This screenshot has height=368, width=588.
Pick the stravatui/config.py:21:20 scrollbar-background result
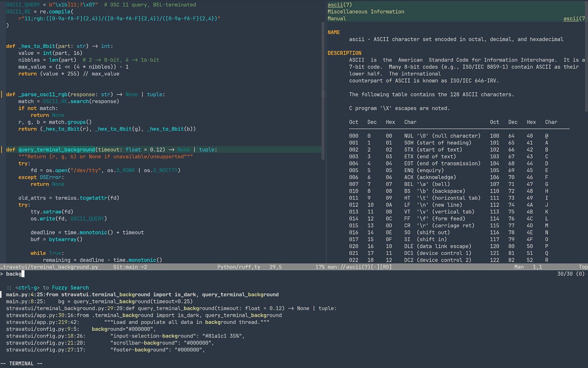click(110, 343)
